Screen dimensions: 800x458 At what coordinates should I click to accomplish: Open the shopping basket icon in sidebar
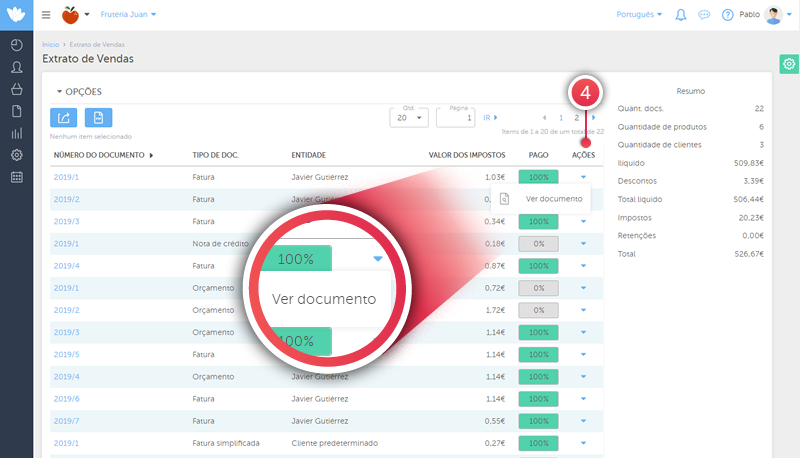pos(16,89)
